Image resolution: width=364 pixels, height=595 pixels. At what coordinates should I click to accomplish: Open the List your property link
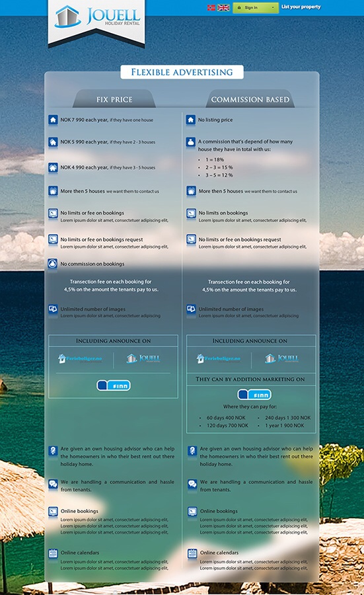[x=301, y=7]
